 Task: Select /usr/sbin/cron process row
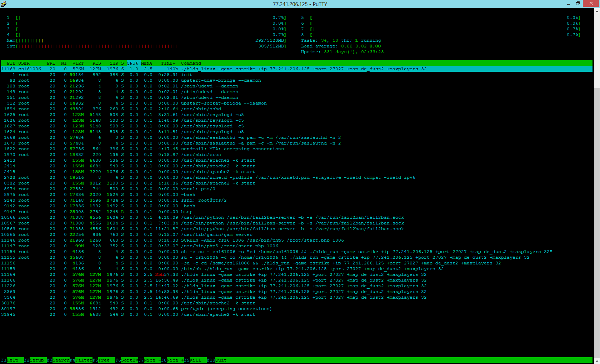[296, 155]
